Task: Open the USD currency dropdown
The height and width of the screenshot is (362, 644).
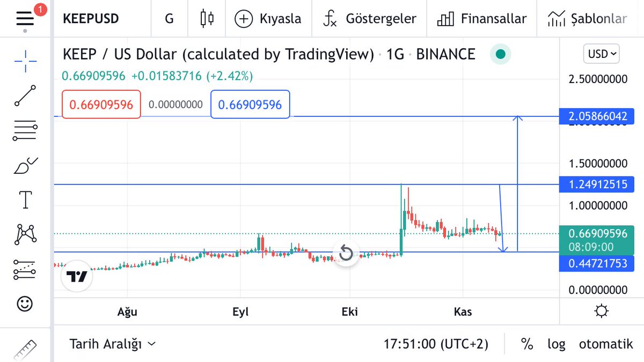Action: click(601, 54)
